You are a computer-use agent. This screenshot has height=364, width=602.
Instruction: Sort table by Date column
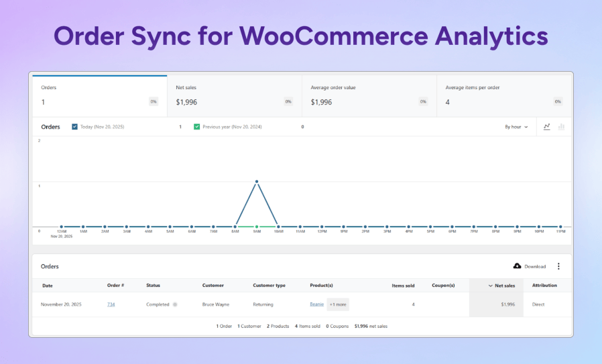tap(48, 286)
